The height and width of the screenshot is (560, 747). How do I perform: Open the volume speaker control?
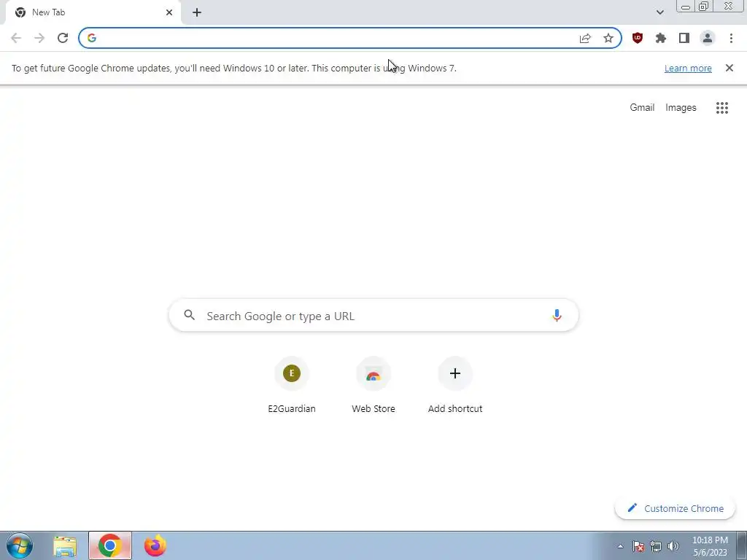(673, 546)
